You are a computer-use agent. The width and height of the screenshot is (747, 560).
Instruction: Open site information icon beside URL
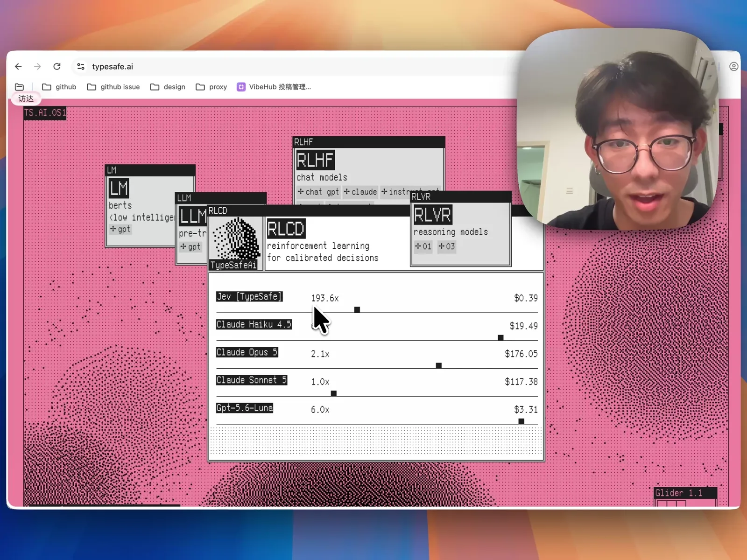click(x=81, y=66)
